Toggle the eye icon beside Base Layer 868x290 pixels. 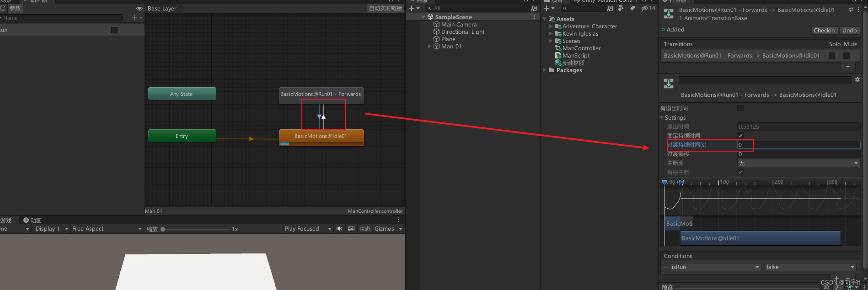click(x=139, y=9)
